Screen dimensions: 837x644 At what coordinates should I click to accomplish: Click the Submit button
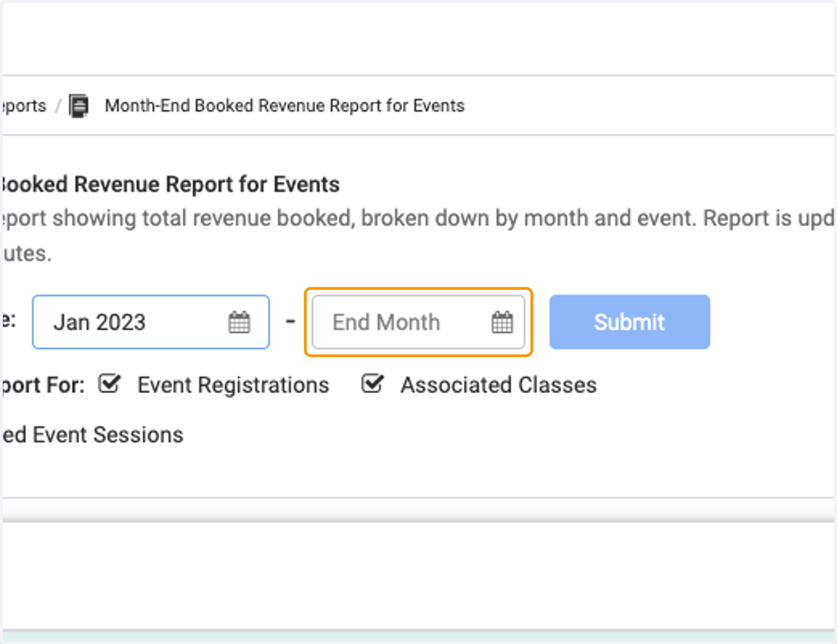click(x=630, y=322)
